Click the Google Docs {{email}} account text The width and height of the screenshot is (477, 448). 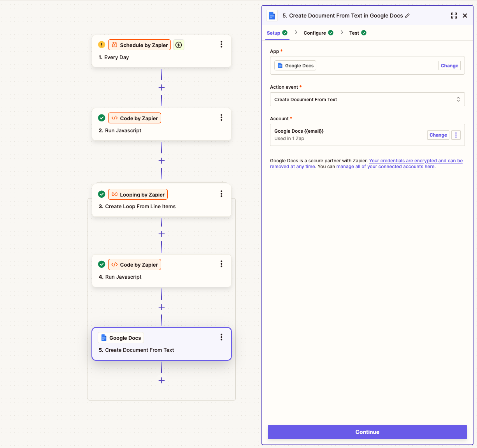(299, 131)
